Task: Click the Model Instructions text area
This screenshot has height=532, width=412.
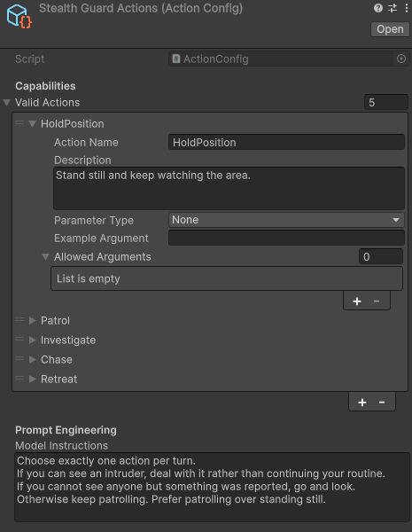Action: click(x=212, y=487)
